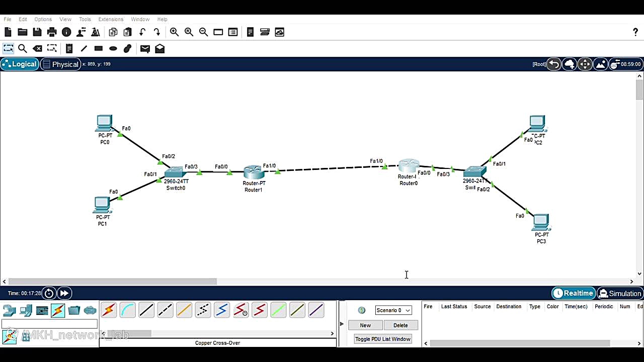The width and height of the screenshot is (644, 362).
Task: Open the Scenario 0 dropdown
Action: (x=393, y=310)
